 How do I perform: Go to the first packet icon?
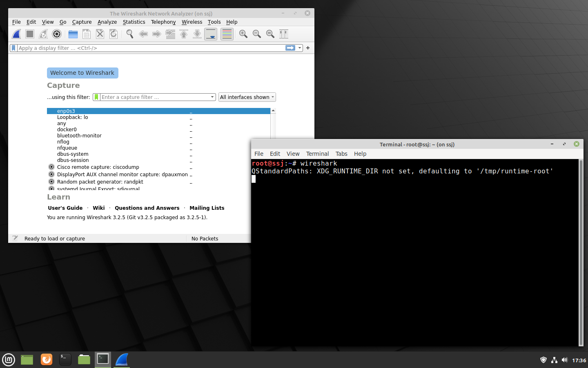(x=183, y=34)
